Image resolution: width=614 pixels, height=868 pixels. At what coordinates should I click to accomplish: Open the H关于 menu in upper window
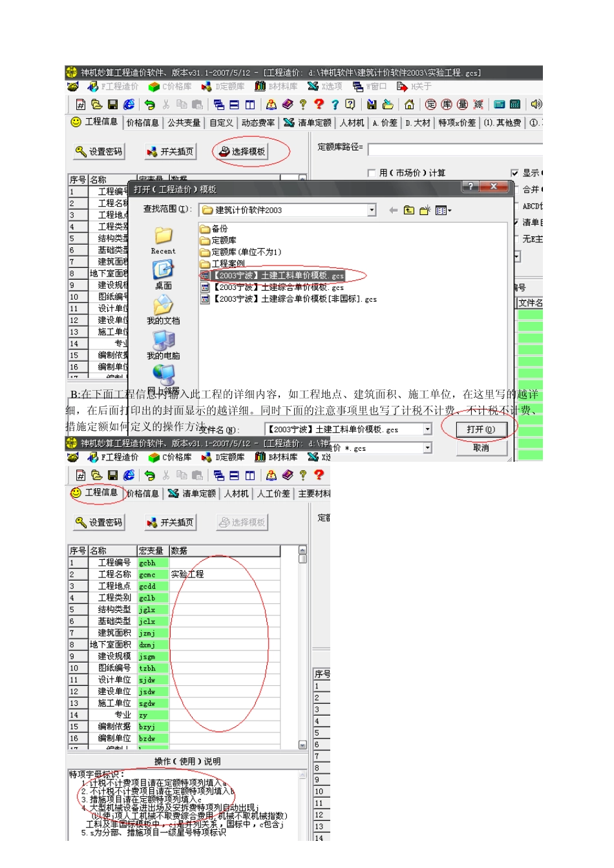[x=414, y=87]
